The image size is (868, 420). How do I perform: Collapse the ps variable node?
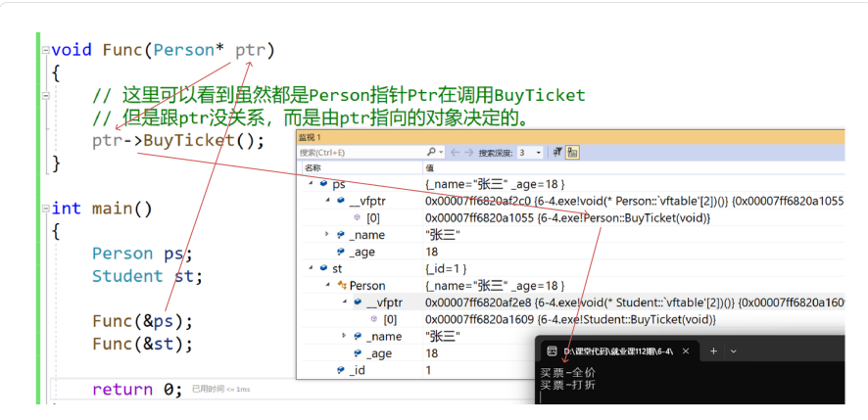311,184
